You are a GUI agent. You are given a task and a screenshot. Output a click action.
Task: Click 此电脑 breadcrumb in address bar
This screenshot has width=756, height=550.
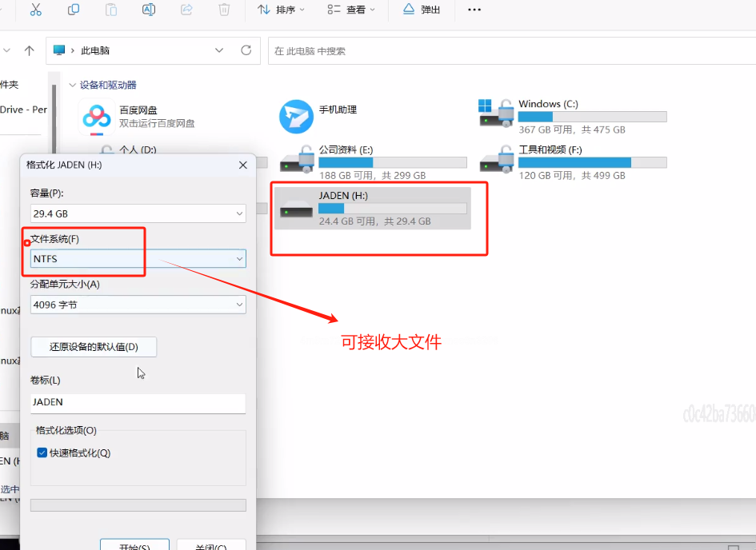pyautogui.click(x=95, y=50)
